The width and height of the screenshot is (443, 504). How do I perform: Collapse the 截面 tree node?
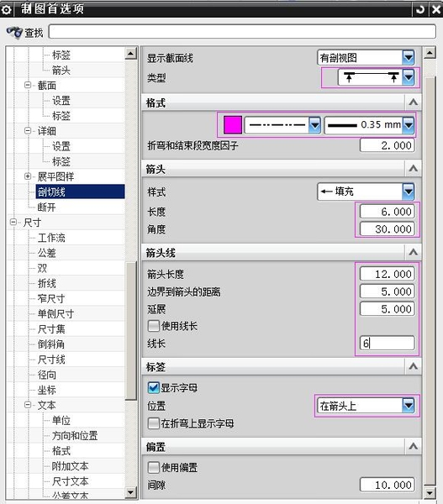(28, 85)
